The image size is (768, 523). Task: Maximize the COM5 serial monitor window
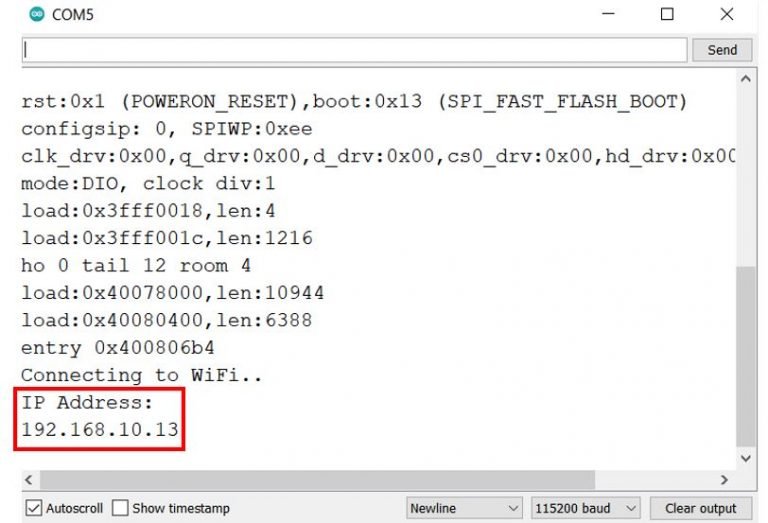click(x=667, y=15)
